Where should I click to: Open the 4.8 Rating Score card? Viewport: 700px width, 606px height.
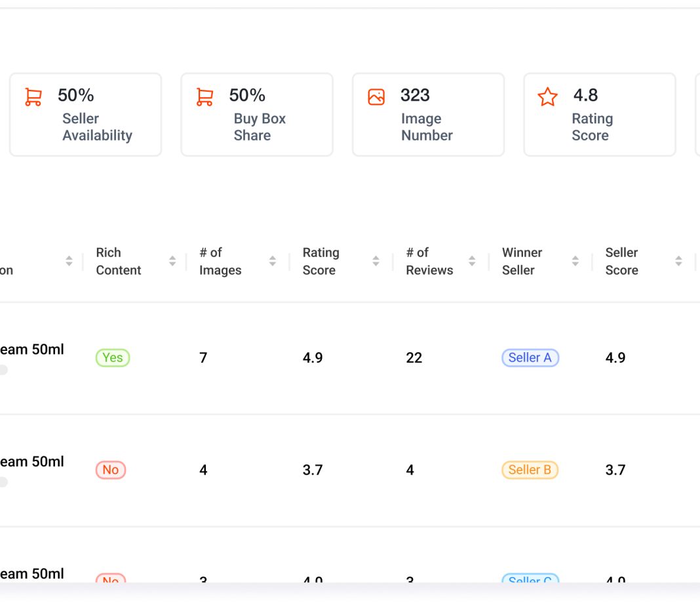tap(600, 115)
